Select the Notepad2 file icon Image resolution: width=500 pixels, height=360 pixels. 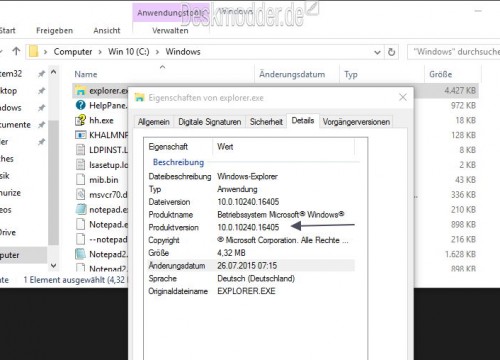pyautogui.click(x=80, y=254)
